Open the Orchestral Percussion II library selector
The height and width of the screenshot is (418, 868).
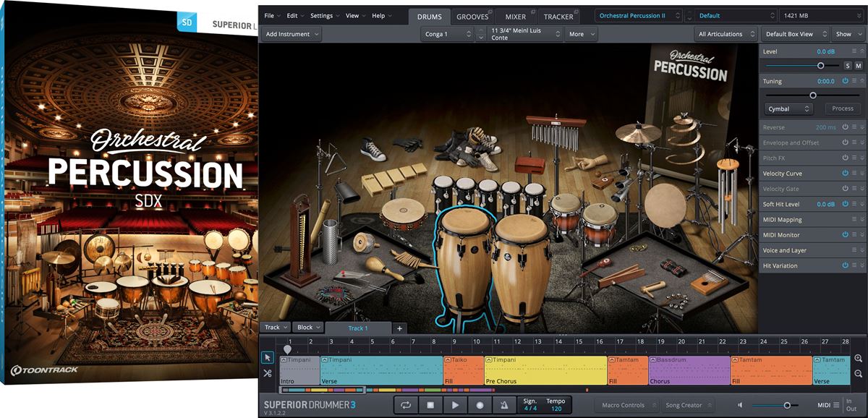(x=639, y=15)
